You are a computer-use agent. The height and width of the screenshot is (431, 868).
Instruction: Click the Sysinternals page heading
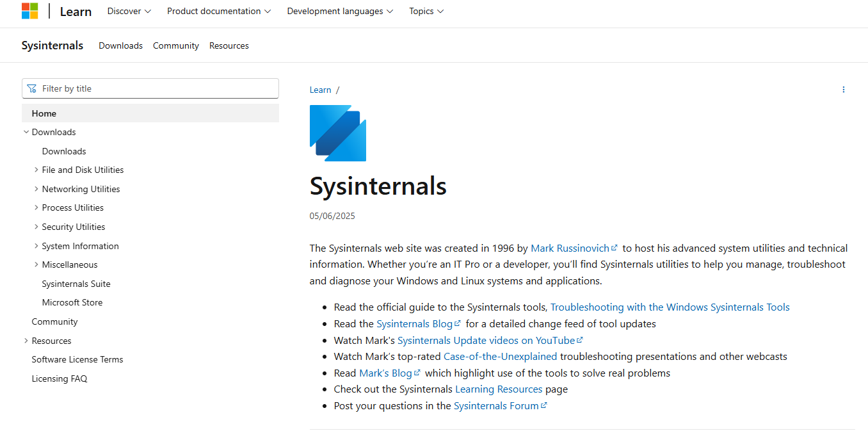click(378, 186)
